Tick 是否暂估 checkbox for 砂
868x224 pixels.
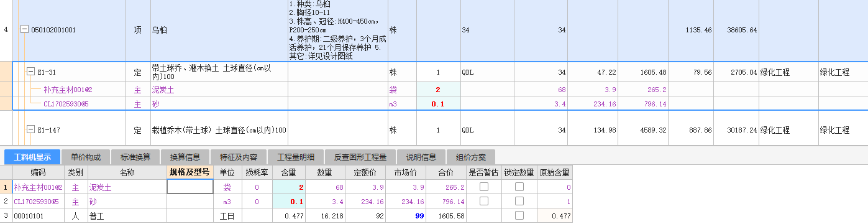tap(484, 201)
